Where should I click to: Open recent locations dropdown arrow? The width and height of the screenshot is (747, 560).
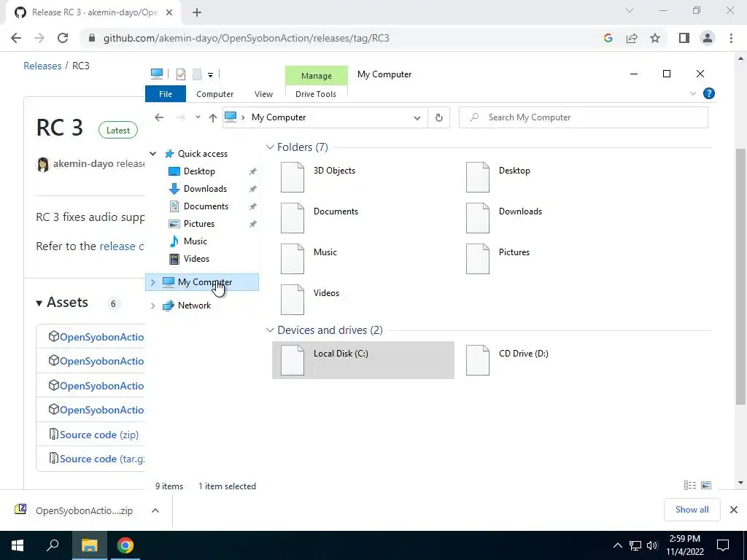pos(198,117)
